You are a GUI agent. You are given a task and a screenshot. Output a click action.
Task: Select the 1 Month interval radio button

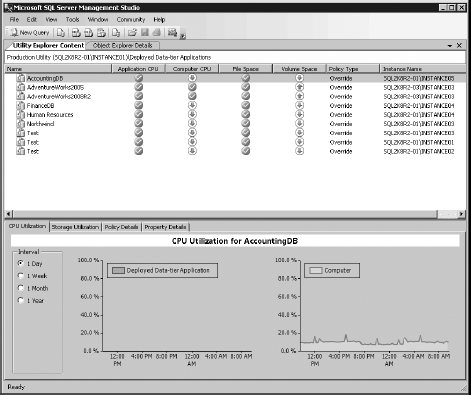point(21,288)
